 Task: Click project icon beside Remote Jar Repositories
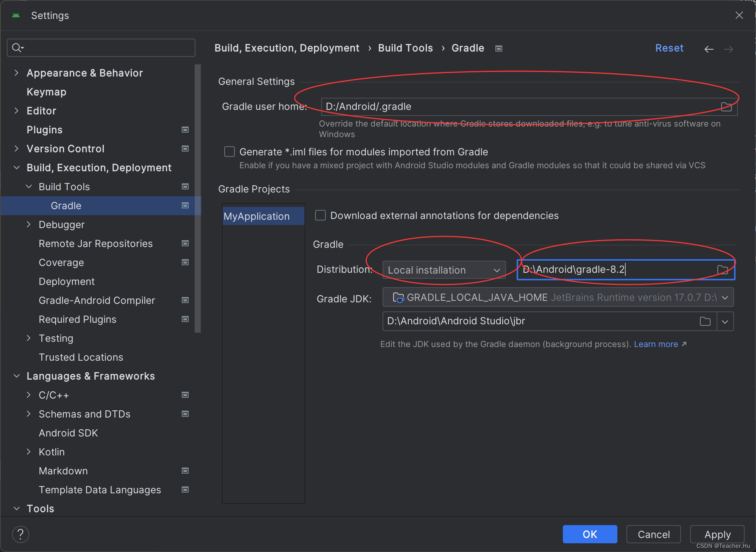[x=185, y=244]
